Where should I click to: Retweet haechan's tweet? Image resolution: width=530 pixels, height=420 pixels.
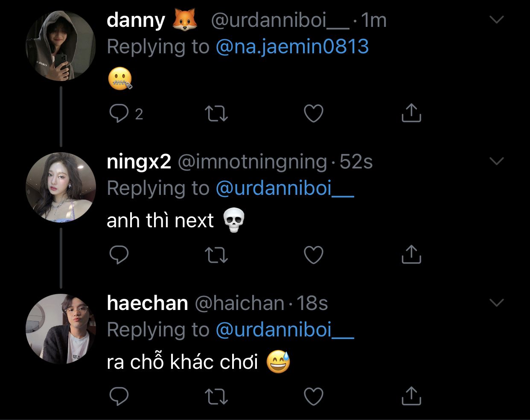point(216,397)
